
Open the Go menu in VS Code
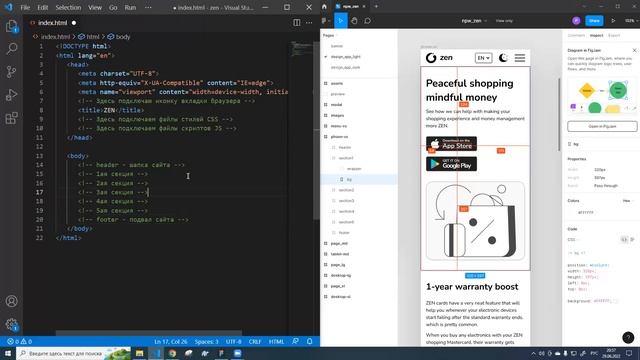pos(113,7)
